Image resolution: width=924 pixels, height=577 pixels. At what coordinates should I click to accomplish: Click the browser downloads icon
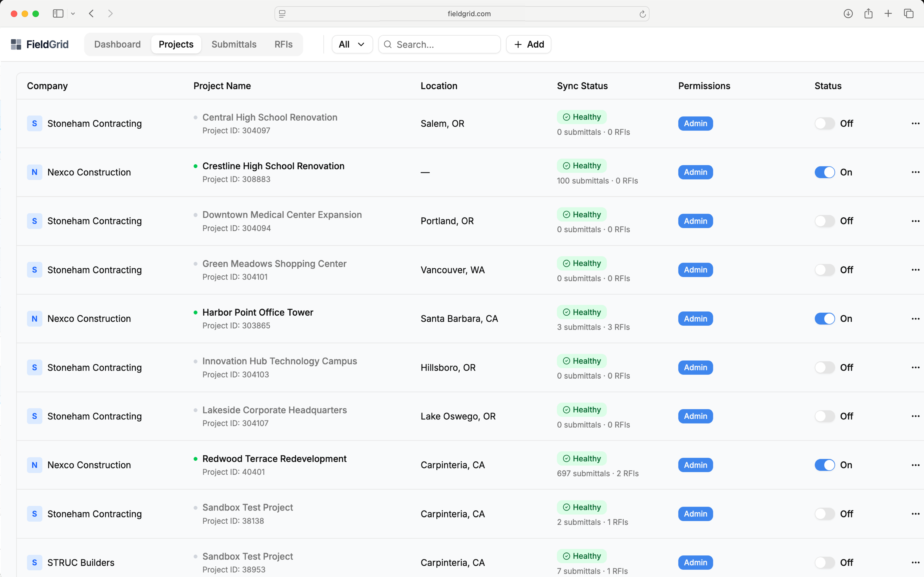848,14
